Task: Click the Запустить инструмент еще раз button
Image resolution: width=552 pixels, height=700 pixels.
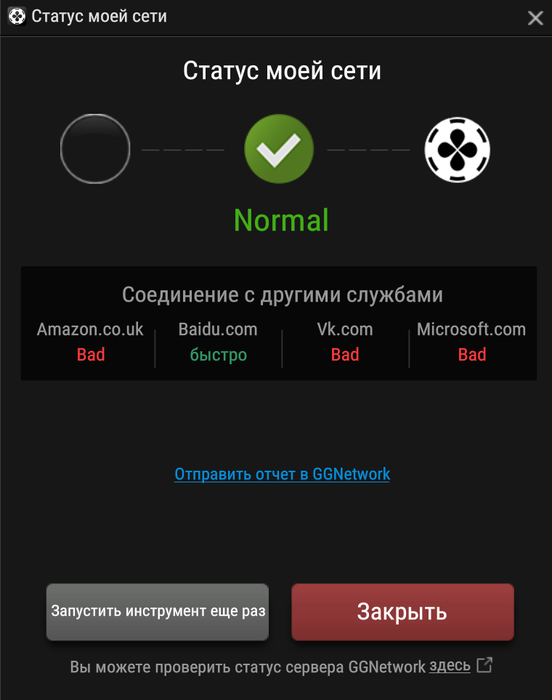Action: tap(158, 612)
